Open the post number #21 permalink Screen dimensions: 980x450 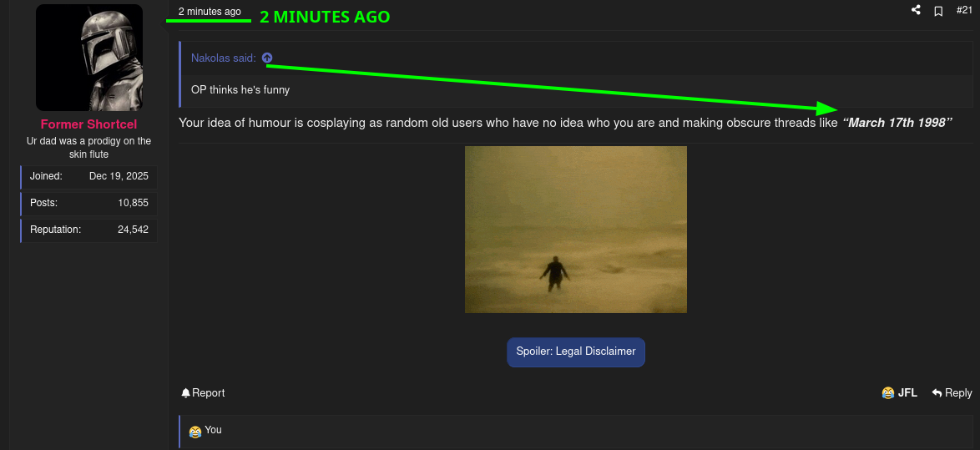(964, 10)
